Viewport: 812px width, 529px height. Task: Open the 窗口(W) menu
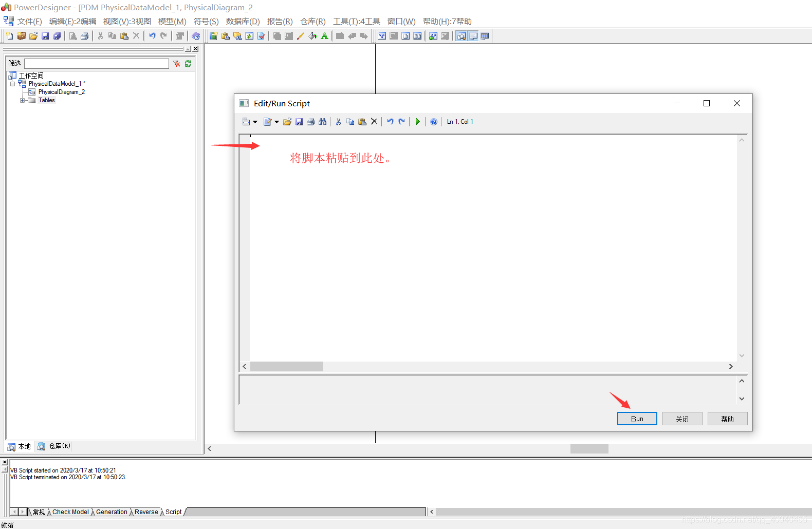pyautogui.click(x=401, y=21)
